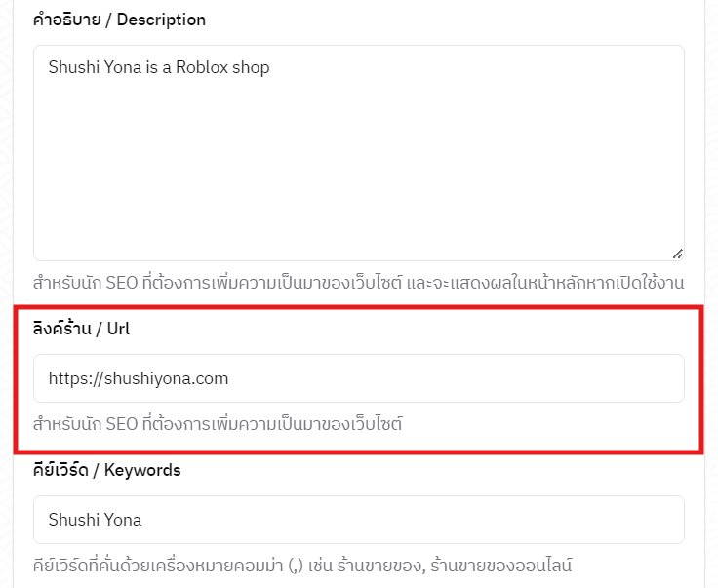Click the SEO helper text under Url field

pos(218,424)
